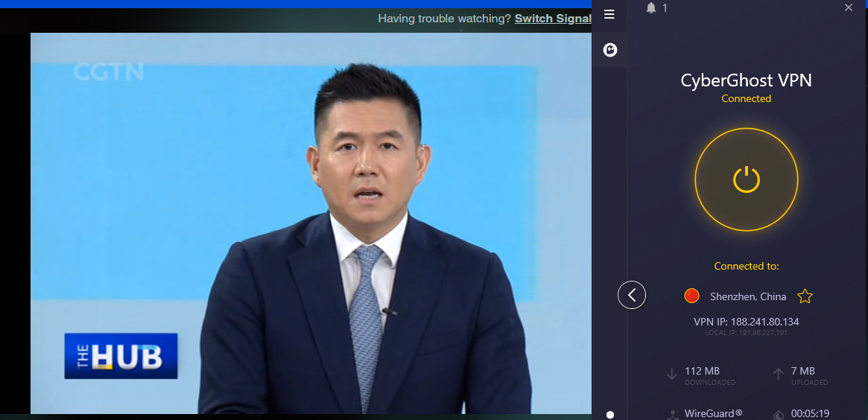Click the white dot sidebar icon
Viewport: 868px width, 420px height.
click(610, 415)
